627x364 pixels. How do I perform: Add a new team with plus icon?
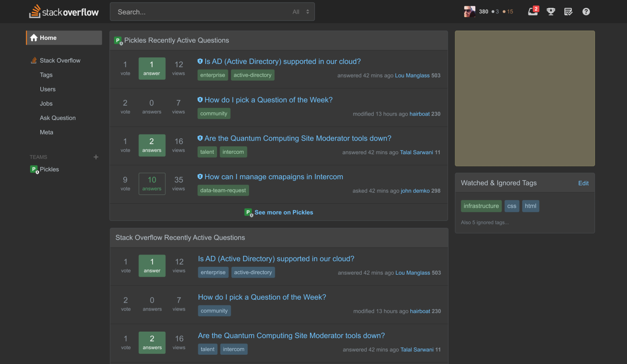pos(96,157)
